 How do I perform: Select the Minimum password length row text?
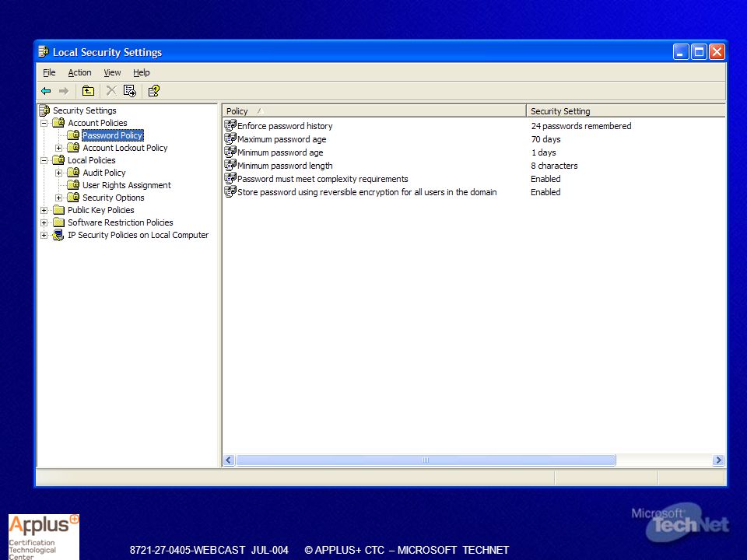[x=285, y=166]
